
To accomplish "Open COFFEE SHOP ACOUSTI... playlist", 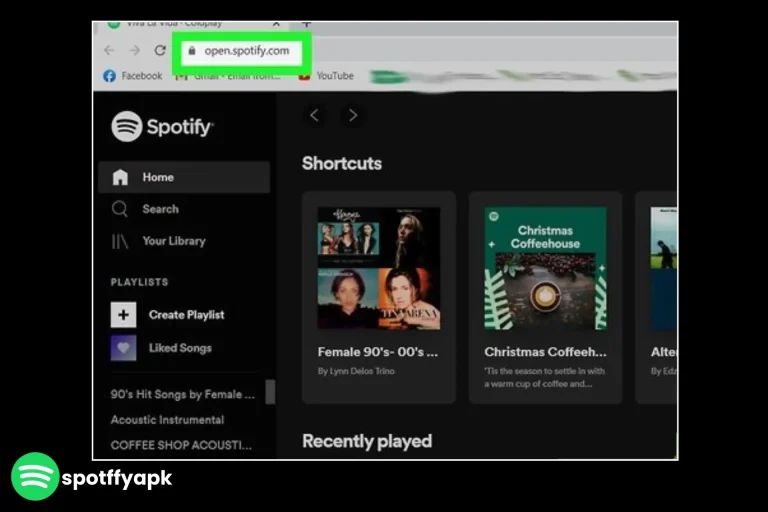I will click(181, 445).
